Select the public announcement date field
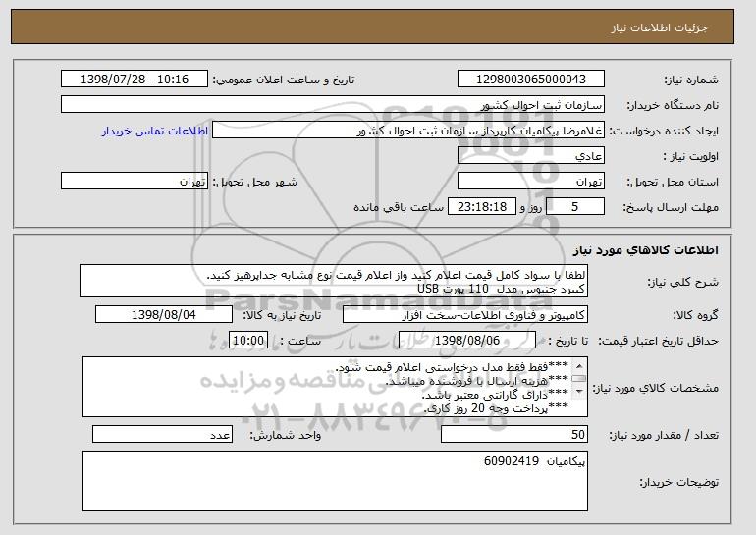This screenshot has width=756, height=535. 135,80
